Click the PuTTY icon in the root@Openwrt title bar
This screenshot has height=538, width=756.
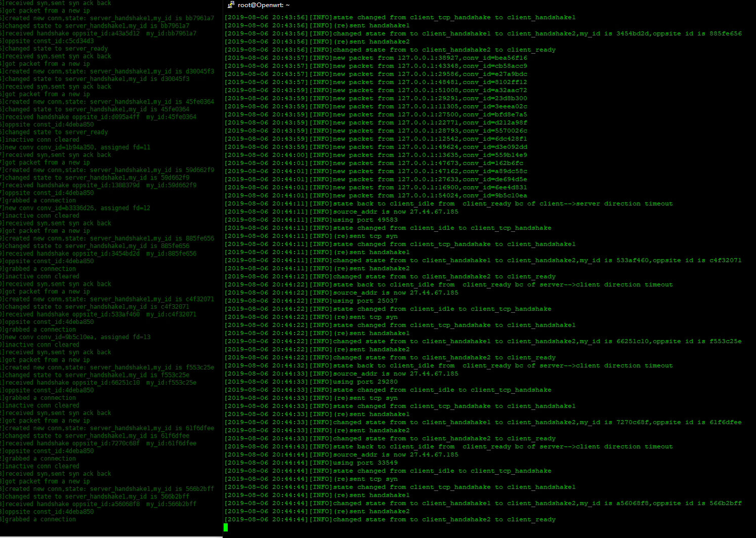click(x=231, y=5)
